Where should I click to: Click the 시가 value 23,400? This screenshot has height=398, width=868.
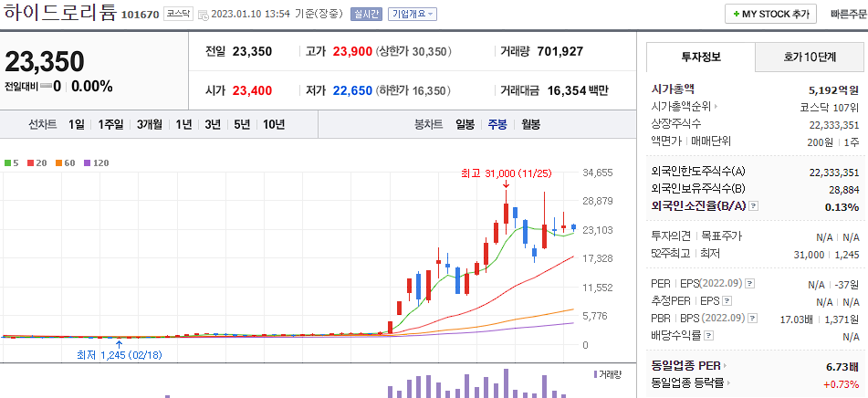click(253, 90)
